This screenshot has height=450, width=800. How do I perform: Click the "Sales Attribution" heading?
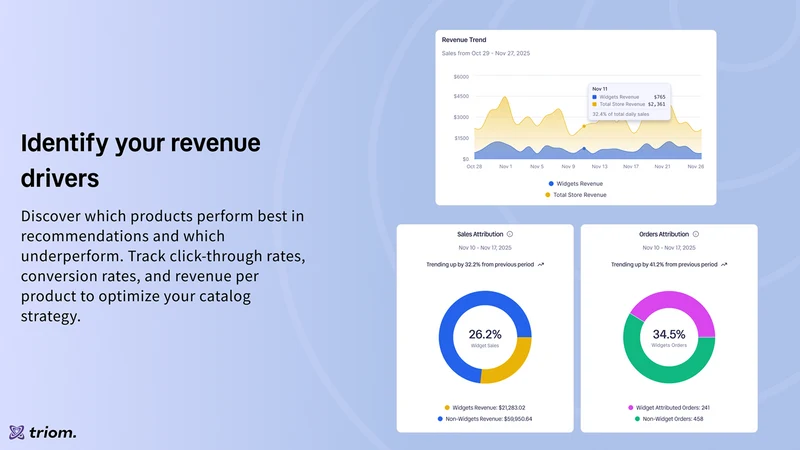coord(480,234)
